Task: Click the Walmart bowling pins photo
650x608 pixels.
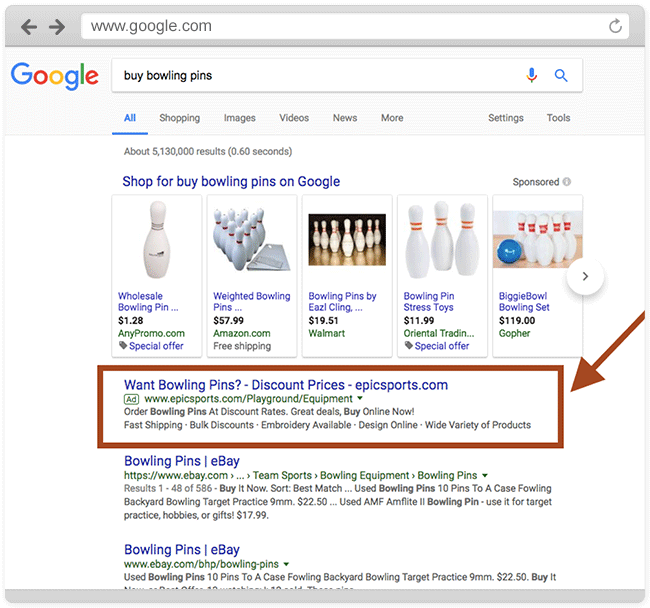Action: point(347,240)
